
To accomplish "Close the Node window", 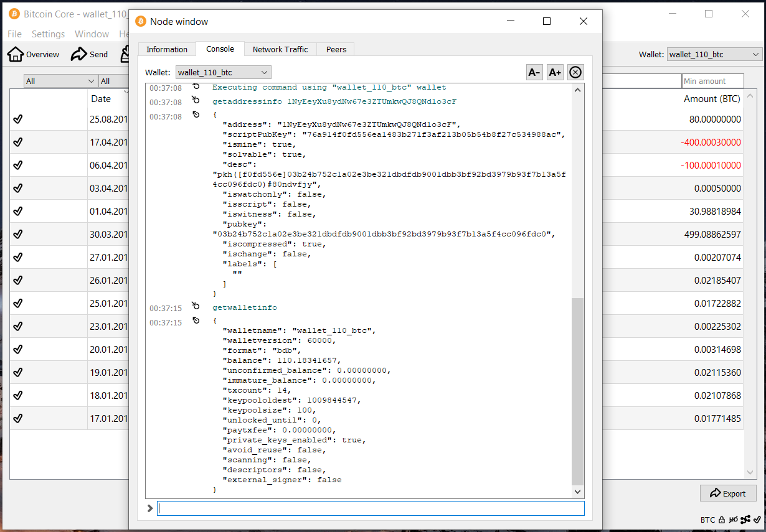I will pos(584,21).
